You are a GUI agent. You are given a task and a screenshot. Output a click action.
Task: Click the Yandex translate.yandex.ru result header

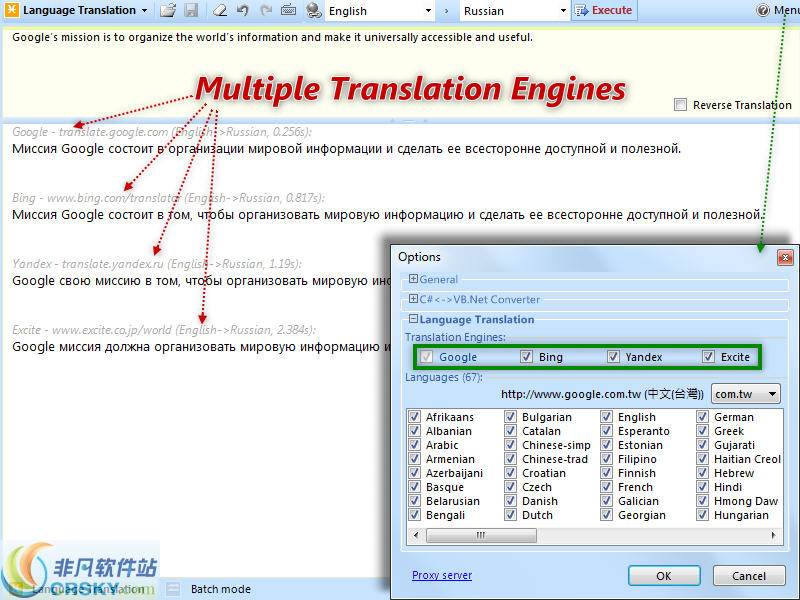[157, 263]
